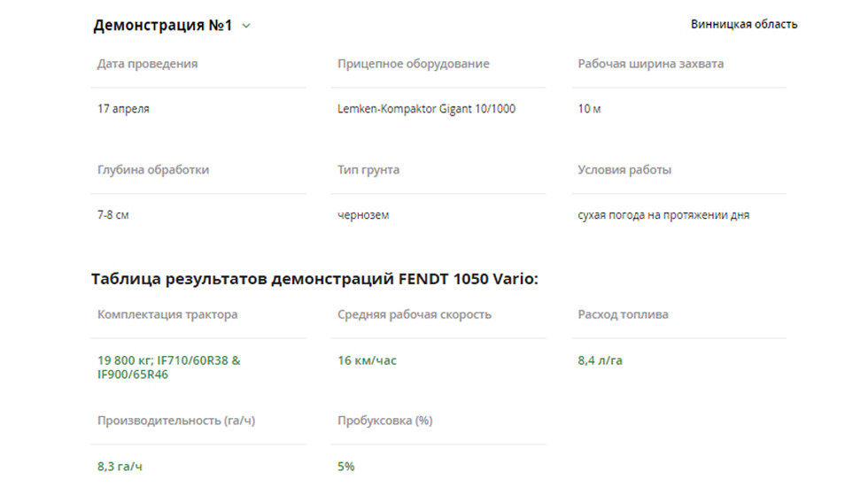Viewport: 868px width, 487px height.
Task: Click the Демонстрация №1 heading
Action: pos(162,26)
